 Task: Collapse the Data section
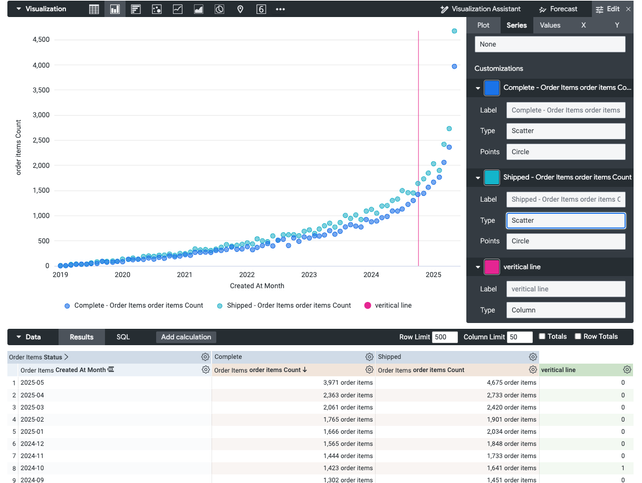point(19,337)
